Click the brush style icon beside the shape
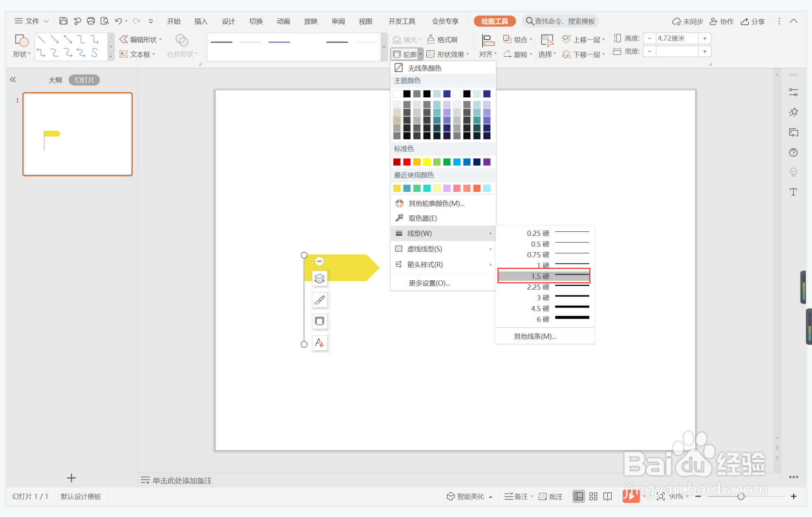The width and height of the screenshot is (812, 517). click(320, 300)
